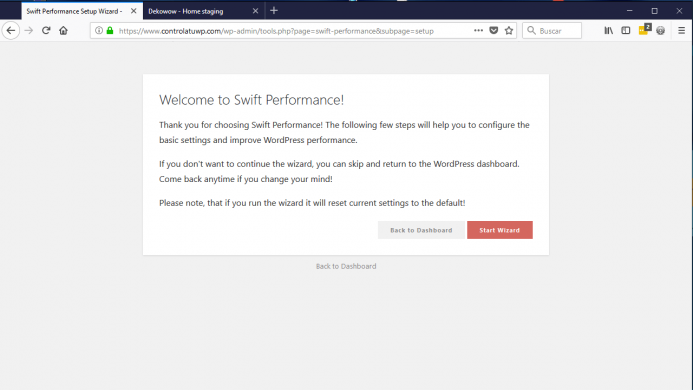Open the yellow extension with badge 2

[x=644, y=30]
